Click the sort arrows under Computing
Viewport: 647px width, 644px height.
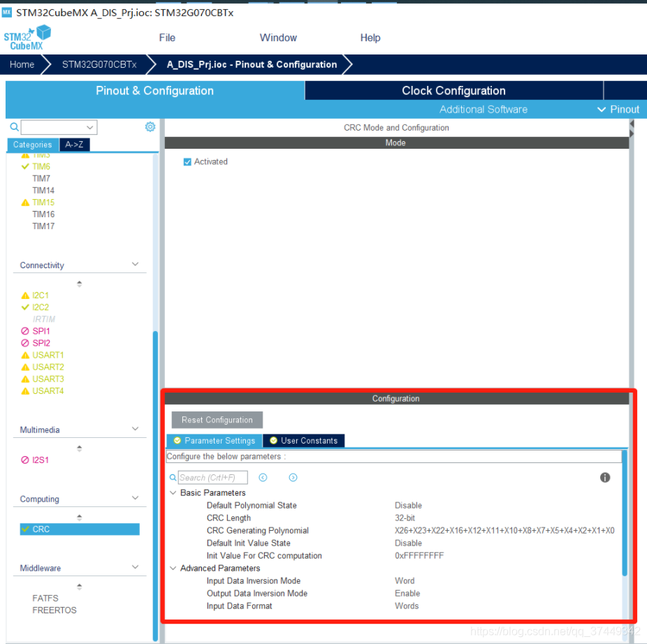(79, 518)
